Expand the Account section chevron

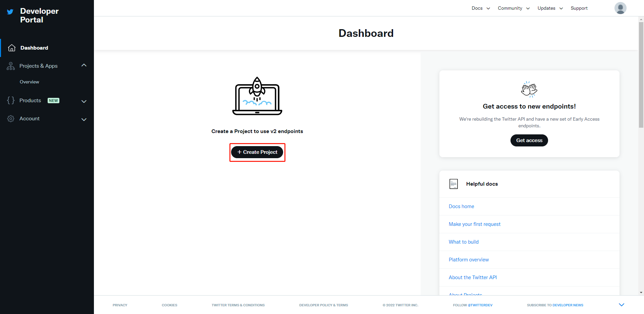coord(84,119)
